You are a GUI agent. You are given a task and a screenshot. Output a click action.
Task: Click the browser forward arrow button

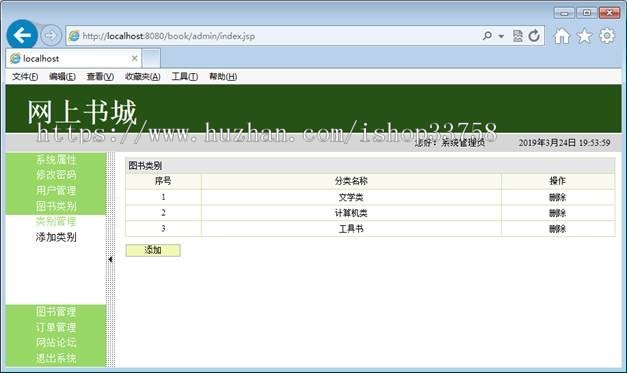point(51,36)
